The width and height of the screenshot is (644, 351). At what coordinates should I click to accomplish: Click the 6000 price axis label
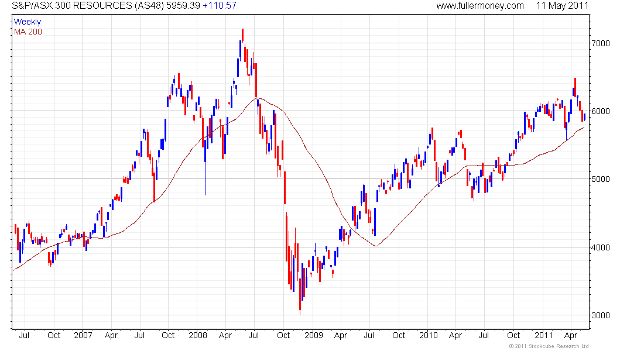[601, 111]
